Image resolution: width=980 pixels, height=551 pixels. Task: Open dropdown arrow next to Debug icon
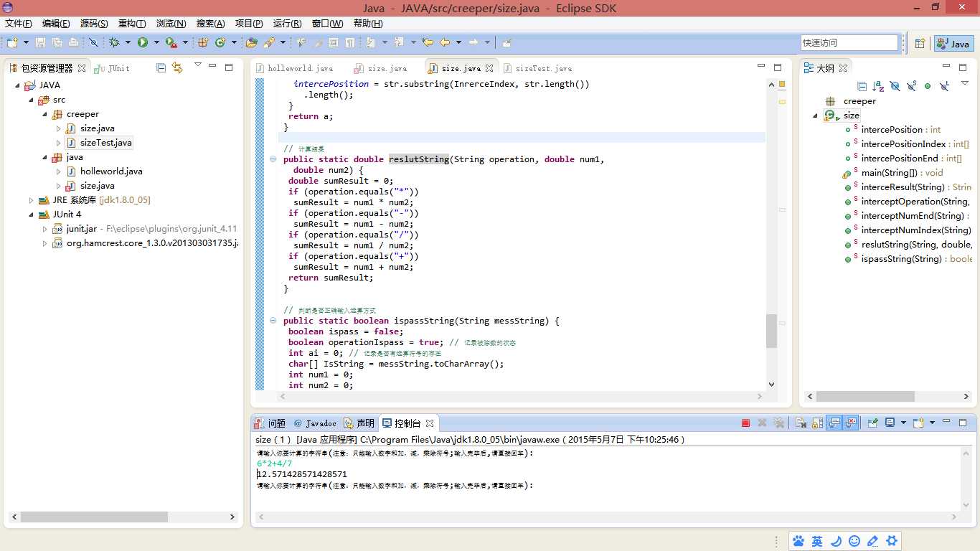click(128, 42)
